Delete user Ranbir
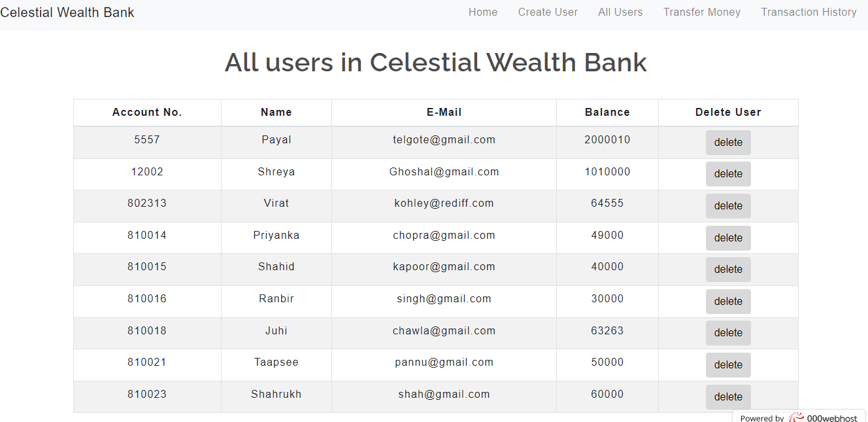 [728, 301]
